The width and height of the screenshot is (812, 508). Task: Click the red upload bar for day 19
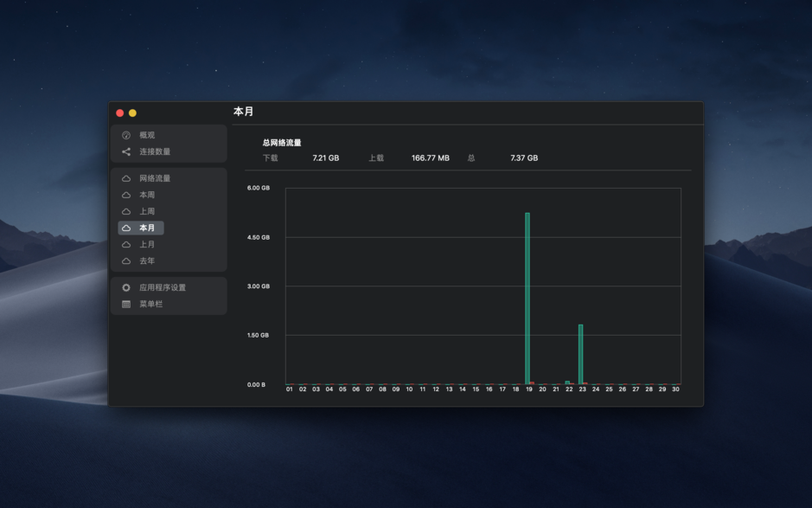point(532,383)
